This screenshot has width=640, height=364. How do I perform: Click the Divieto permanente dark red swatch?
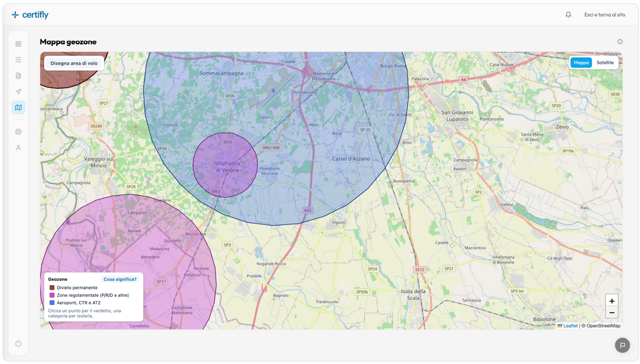click(x=52, y=288)
